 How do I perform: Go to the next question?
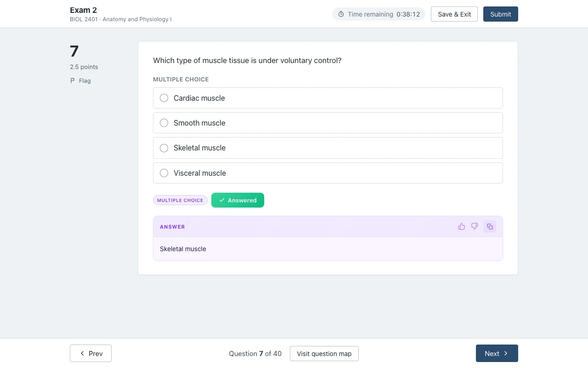point(497,353)
